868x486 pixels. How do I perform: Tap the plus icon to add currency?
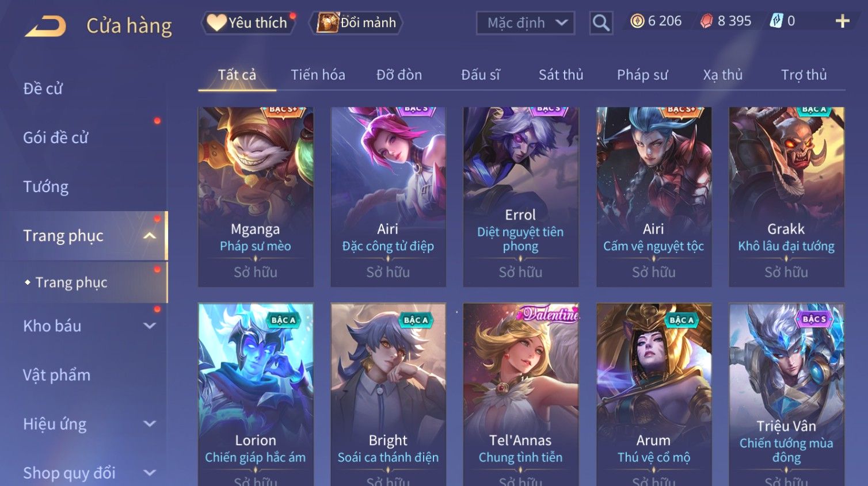click(842, 21)
